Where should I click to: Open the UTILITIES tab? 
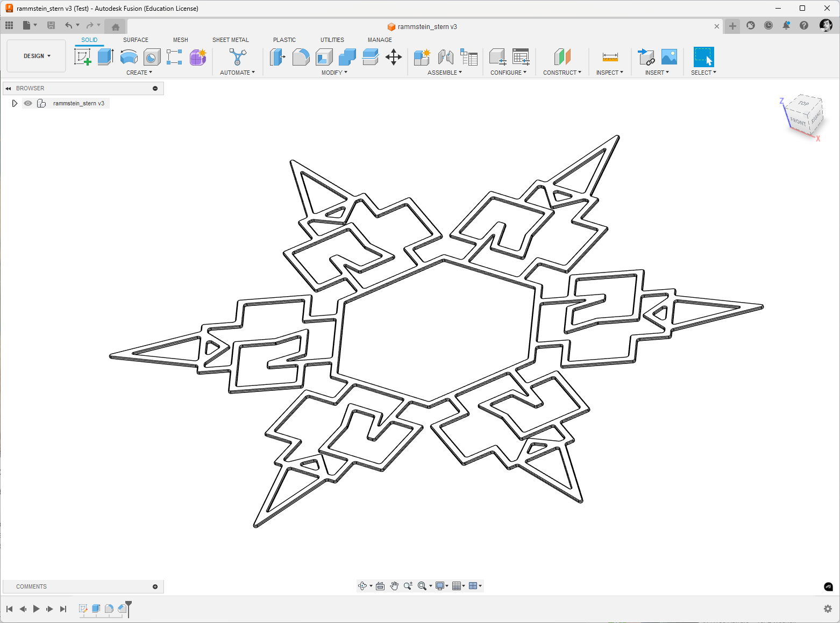tap(332, 40)
